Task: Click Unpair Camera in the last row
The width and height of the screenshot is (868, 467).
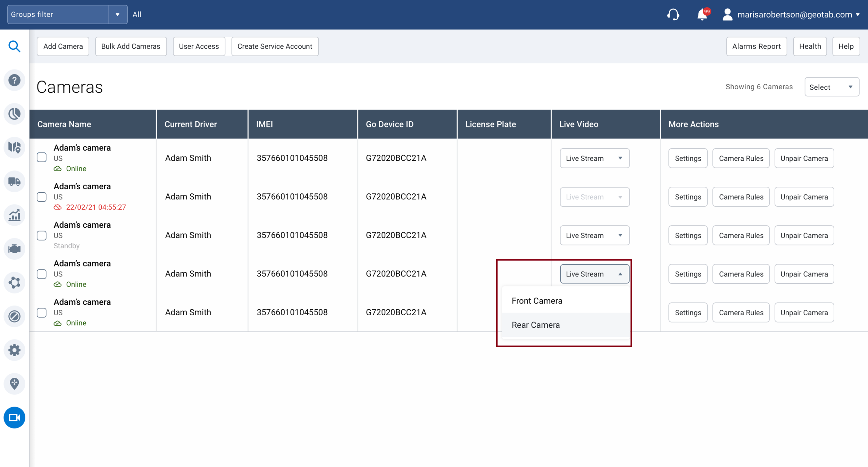Action: coord(804,312)
